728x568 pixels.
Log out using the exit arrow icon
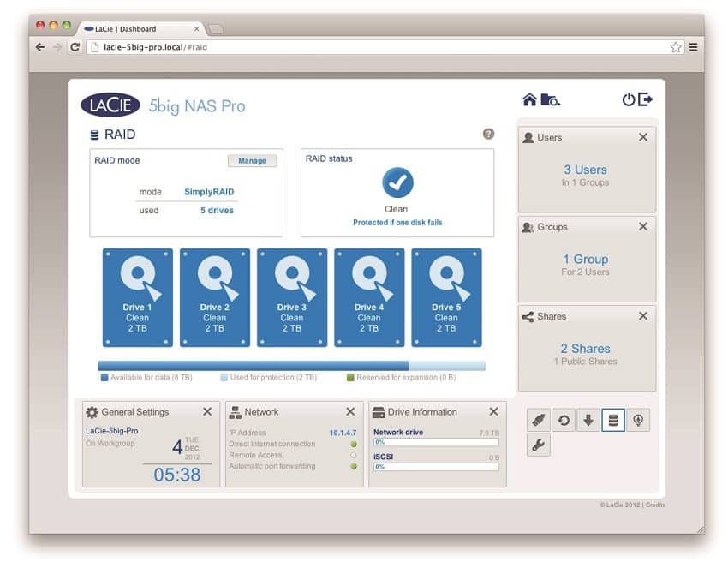click(x=646, y=99)
